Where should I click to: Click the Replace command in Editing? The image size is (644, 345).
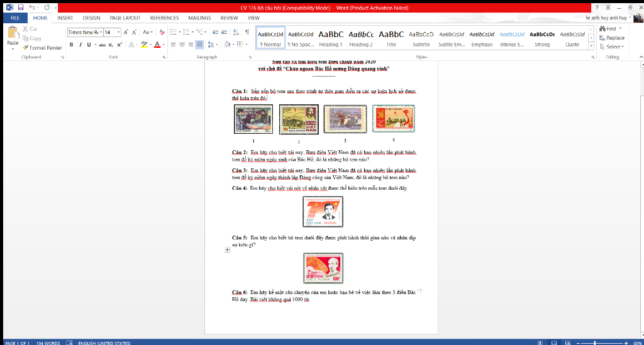click(x=611, y=38)
